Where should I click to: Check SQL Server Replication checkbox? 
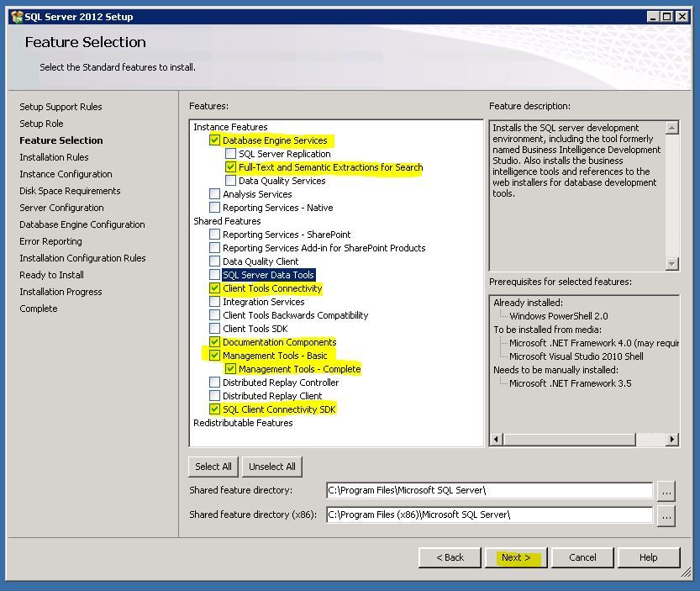pyautogui.click(x=230, y=154)
